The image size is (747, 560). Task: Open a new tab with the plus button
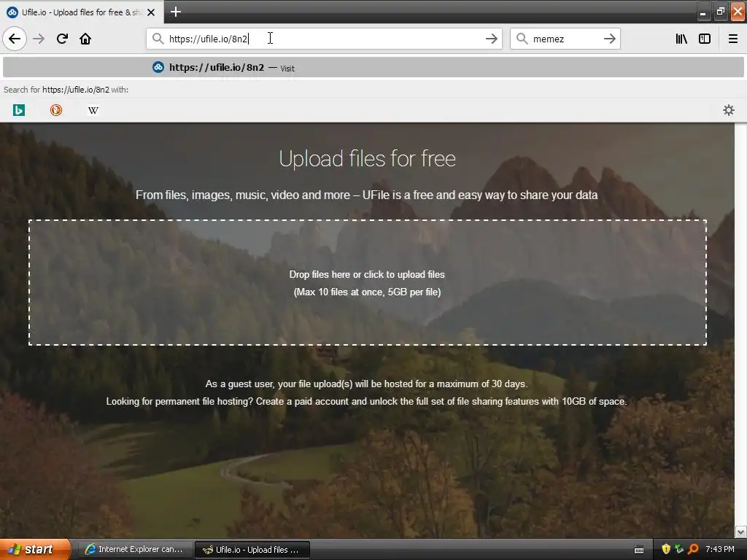click(x=175, y=12)
